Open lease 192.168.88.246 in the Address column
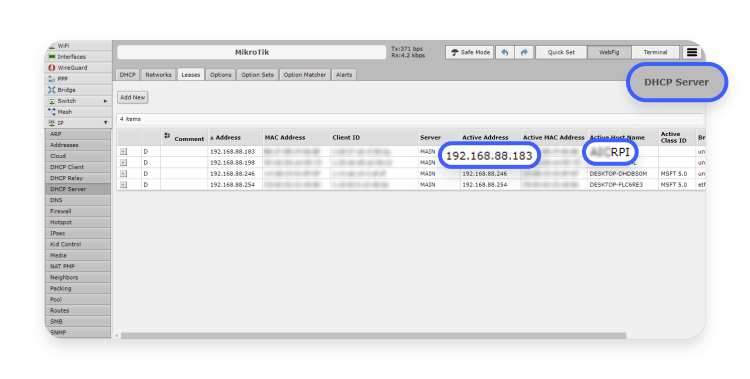This screenshot has width=750, height=379. (232, 174)
